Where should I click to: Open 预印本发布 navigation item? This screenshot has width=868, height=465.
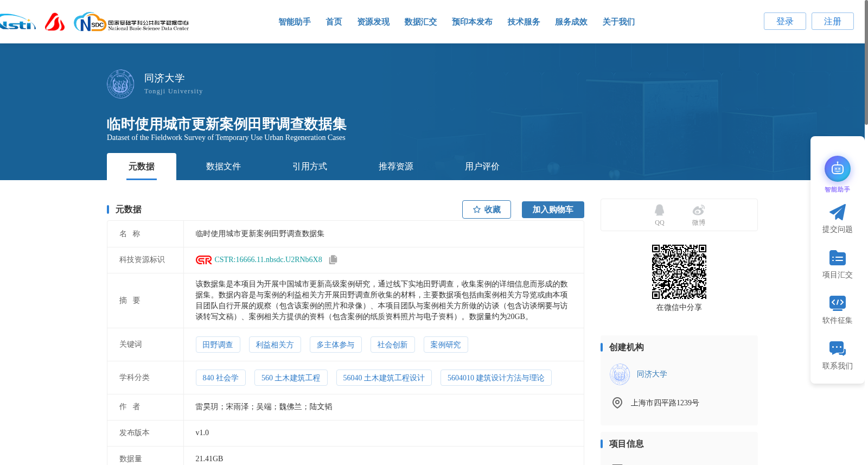pos(472,22)
